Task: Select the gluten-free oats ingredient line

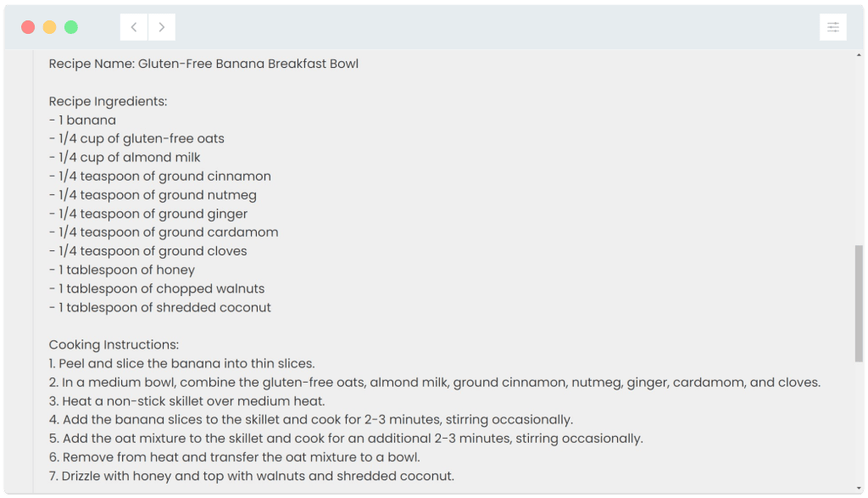Action: click(x=136, y=138)
